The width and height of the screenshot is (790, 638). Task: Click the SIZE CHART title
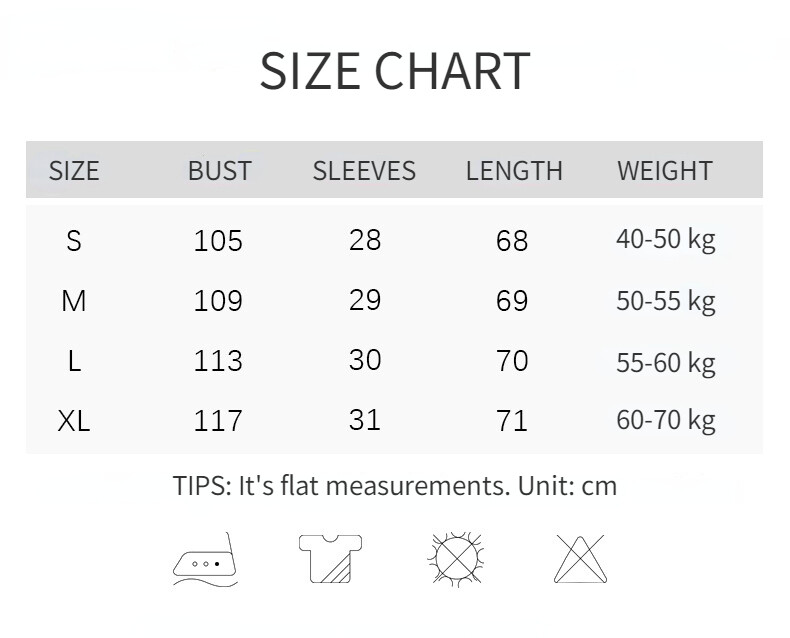pyautogui.click(x=395, y=71)
